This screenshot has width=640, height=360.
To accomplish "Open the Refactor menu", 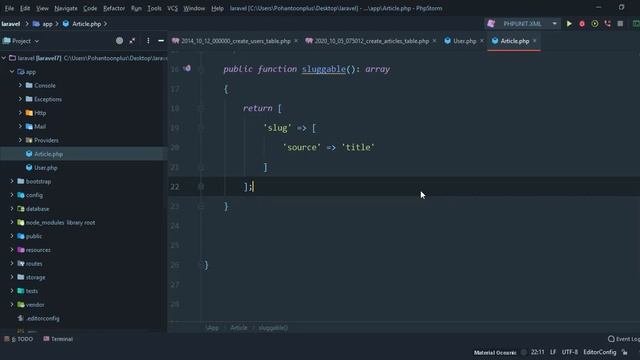I will [x=114, y=8].
